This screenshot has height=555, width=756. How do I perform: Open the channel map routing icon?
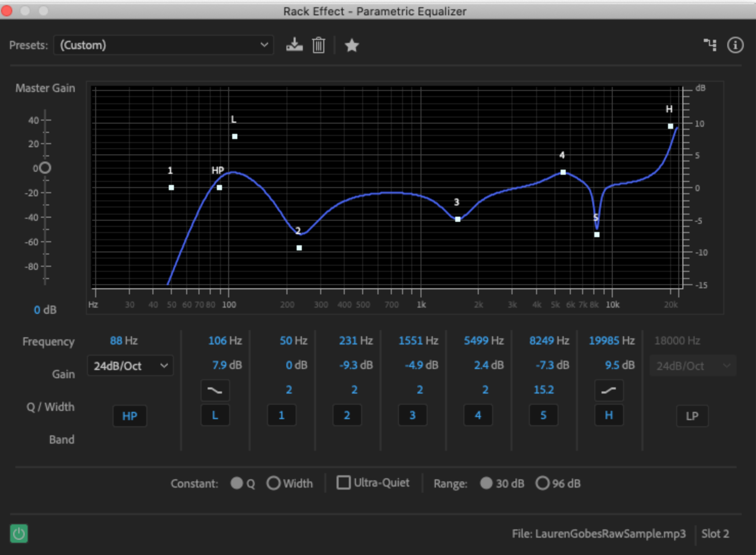pos(710,45)
